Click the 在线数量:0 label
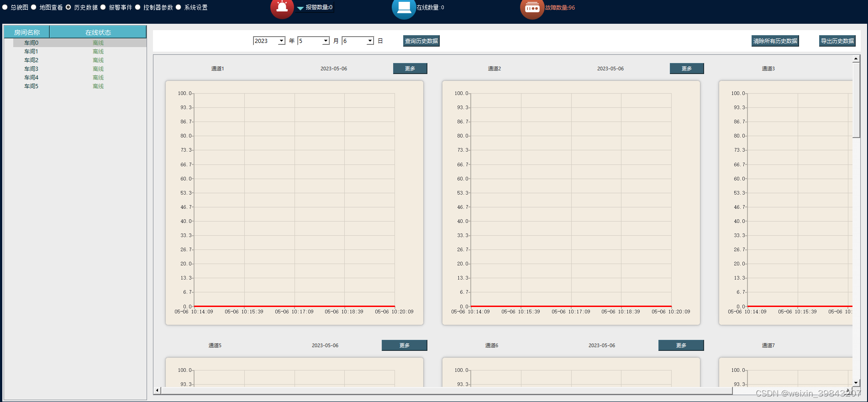 tap(430, 7)
